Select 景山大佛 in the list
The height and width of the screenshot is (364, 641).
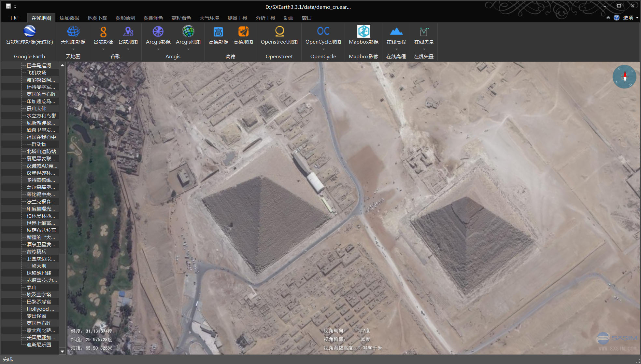coord(36,108)
